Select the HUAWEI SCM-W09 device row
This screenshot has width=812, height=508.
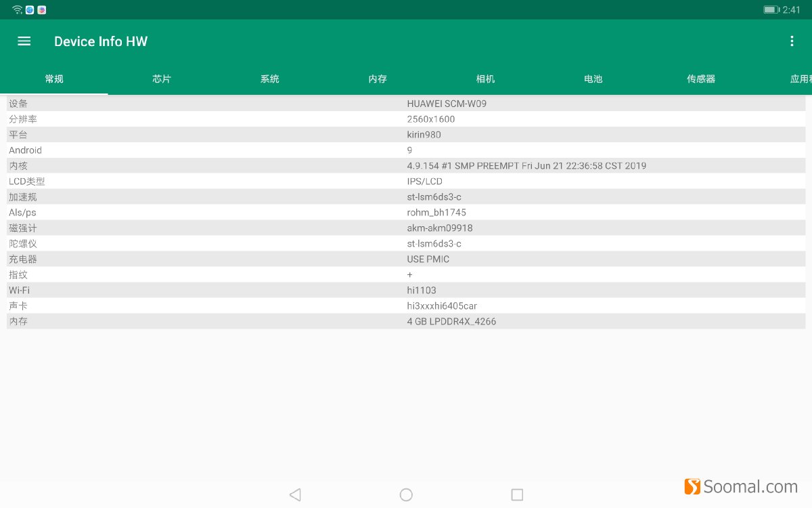(x=406, y=103)
